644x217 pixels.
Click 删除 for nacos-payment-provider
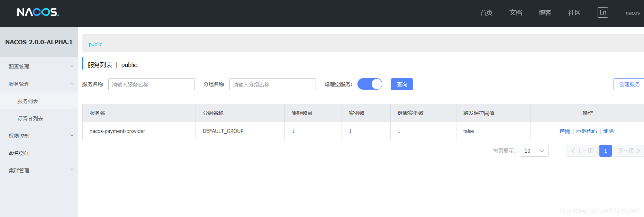pyautogui.click(x=608, y=131)
